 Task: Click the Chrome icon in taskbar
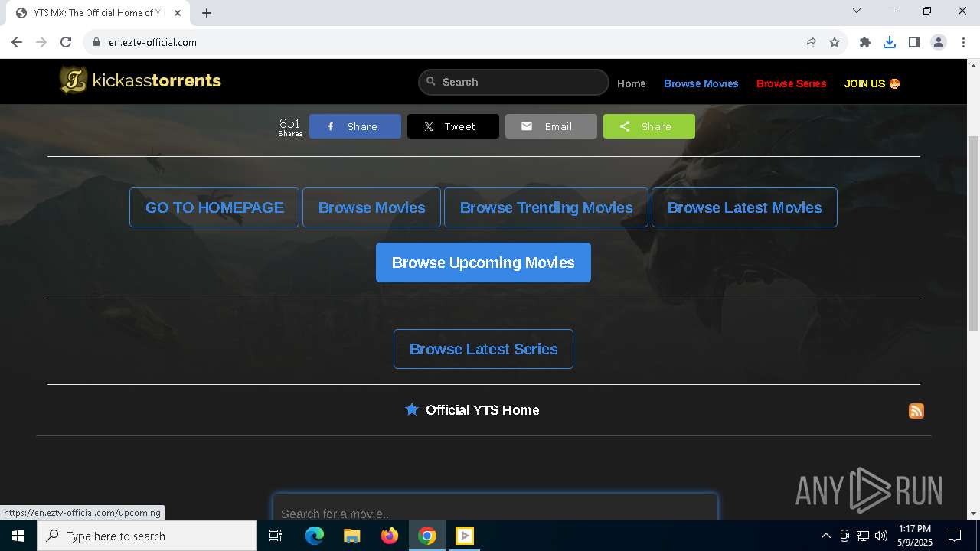click(x=427, y=536)
